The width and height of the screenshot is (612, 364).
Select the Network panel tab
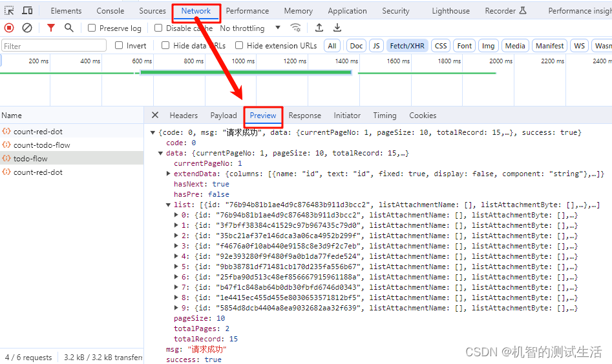click(196, 11)
